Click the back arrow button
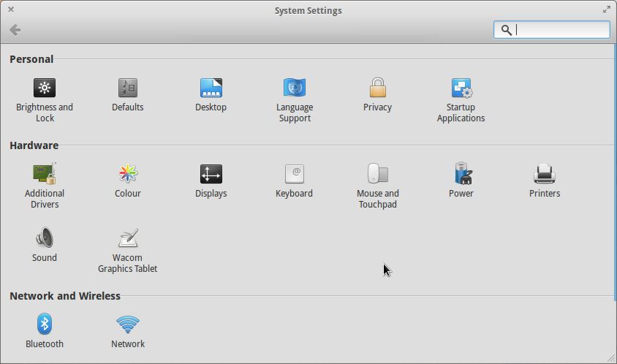 [x=15, y=30]
